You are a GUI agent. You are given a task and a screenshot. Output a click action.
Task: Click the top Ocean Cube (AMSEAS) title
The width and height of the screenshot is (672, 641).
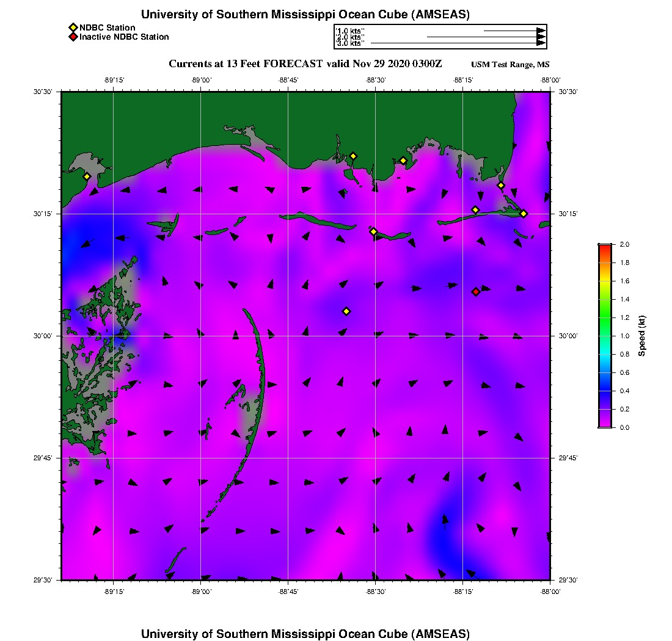point(305,14)
